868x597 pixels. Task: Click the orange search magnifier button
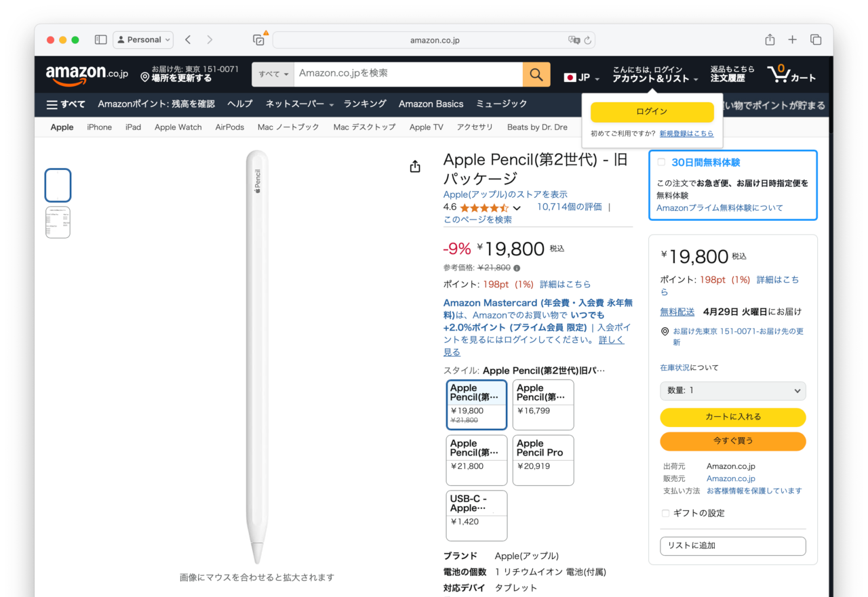(536, 75)
